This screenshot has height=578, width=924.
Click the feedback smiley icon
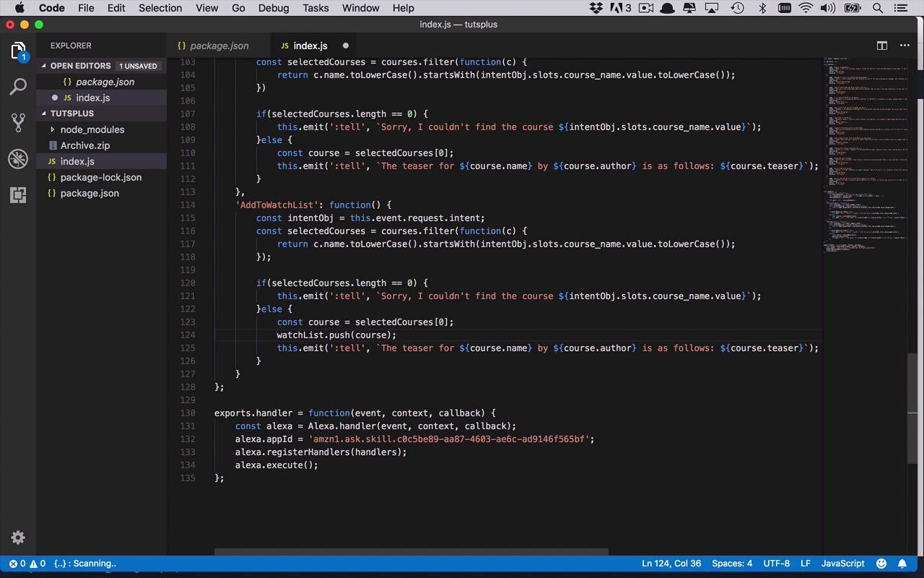[881, 564]
